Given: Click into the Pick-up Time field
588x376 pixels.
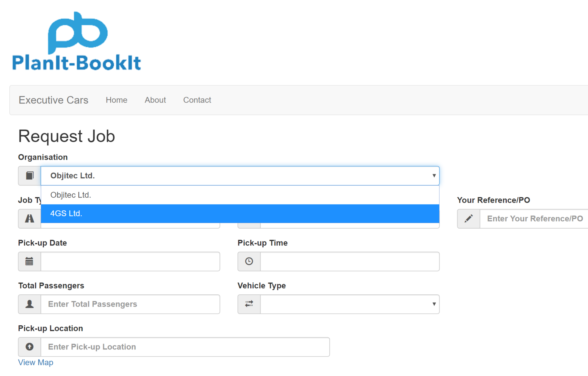Looking at the screenshot, I should [350, 261].
